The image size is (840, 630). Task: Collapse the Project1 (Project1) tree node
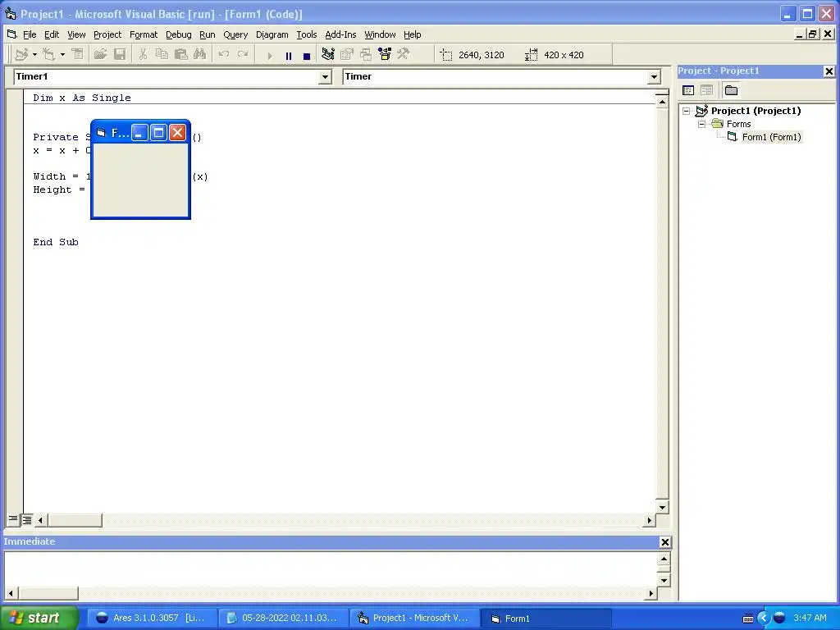point(687,111)
